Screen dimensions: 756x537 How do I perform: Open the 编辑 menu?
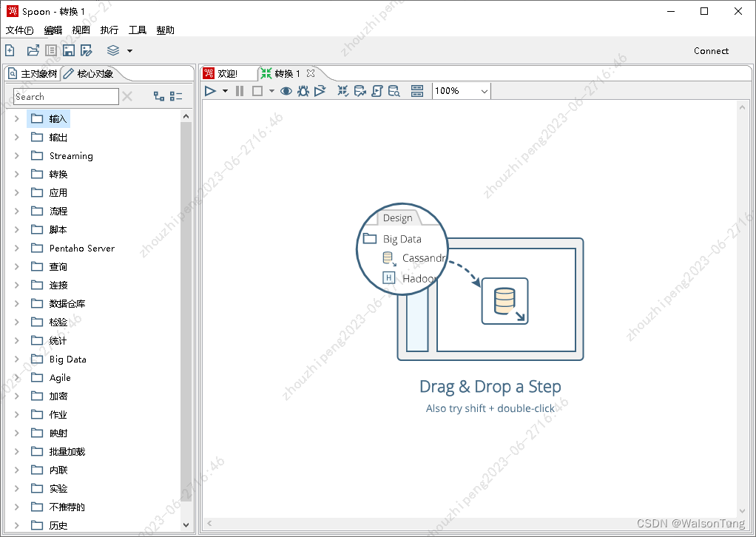(x=53, y=30)
